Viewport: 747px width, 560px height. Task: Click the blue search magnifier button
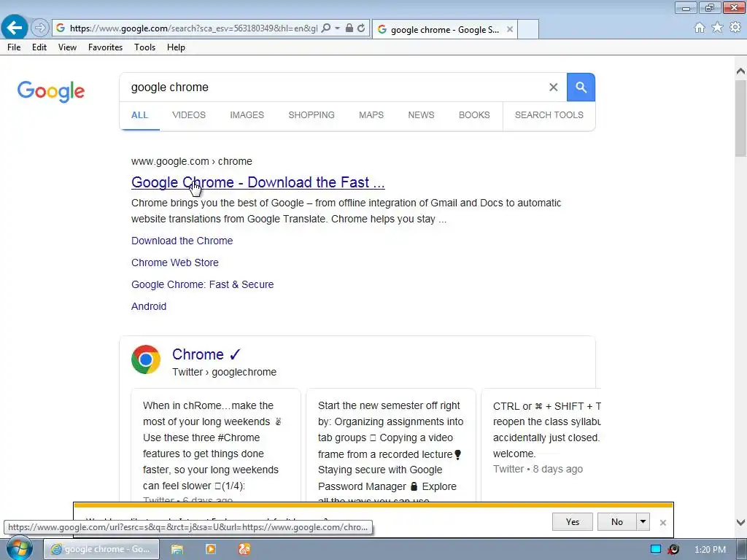[581, 87]
